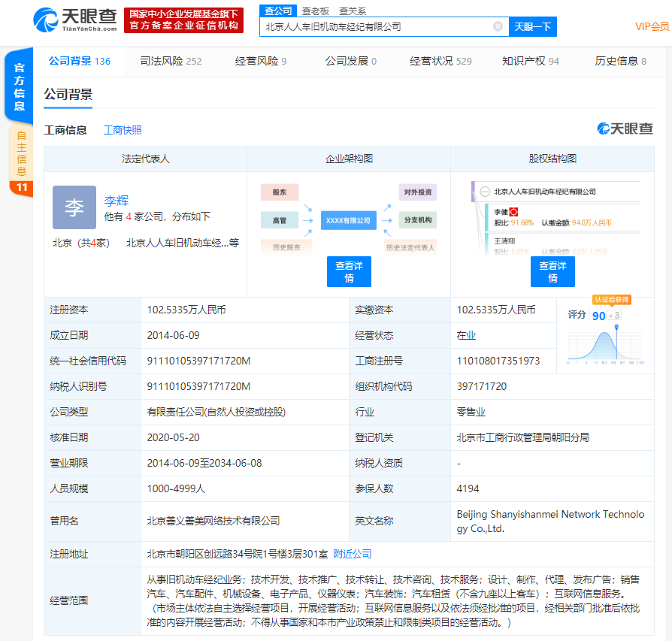The width and height of the screenshot is (672, 641).
Task: Open the 知识产权 tab
Action: [530, 61]
